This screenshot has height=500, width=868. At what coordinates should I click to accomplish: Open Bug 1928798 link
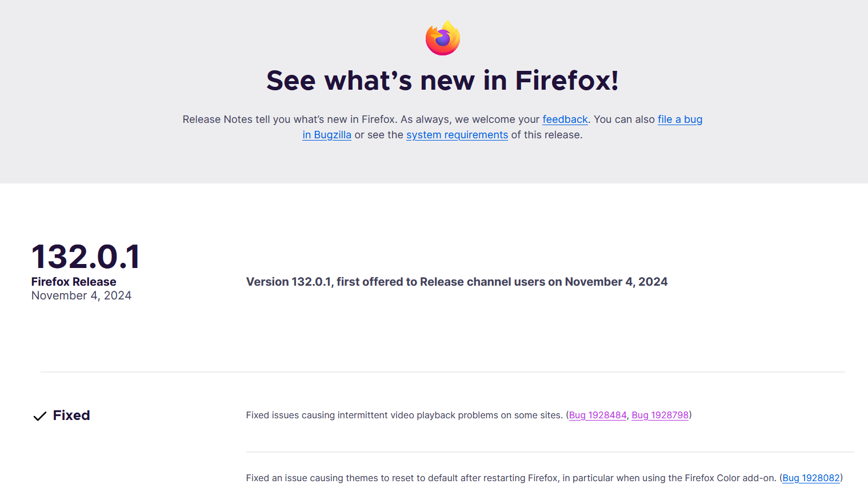tap(660, 415)
